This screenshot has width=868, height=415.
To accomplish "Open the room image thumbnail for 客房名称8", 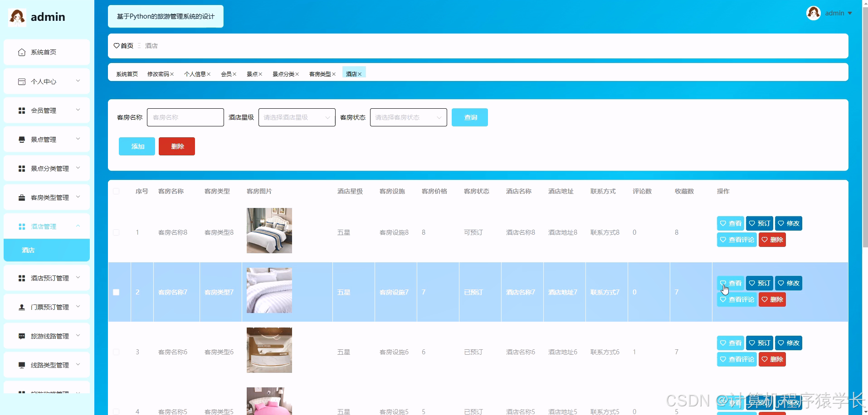I will [x=269, y=231].
